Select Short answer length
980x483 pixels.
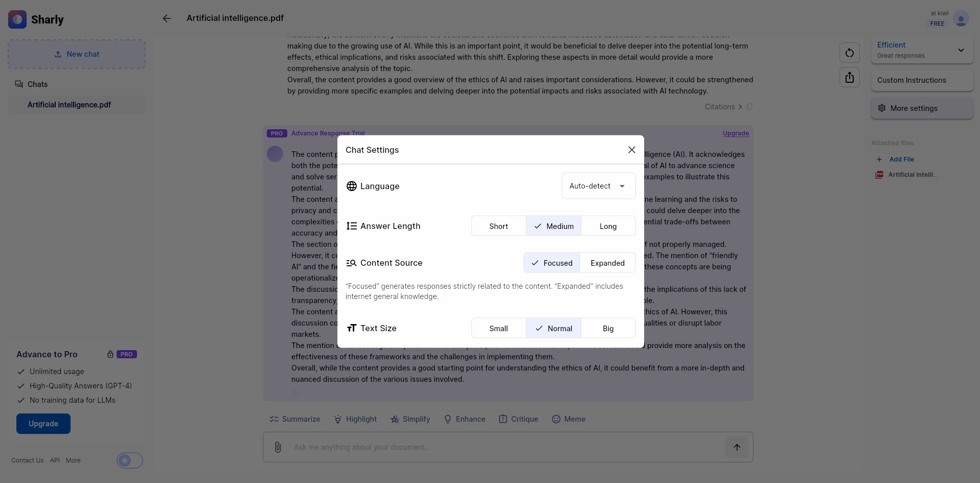(498, 226)
